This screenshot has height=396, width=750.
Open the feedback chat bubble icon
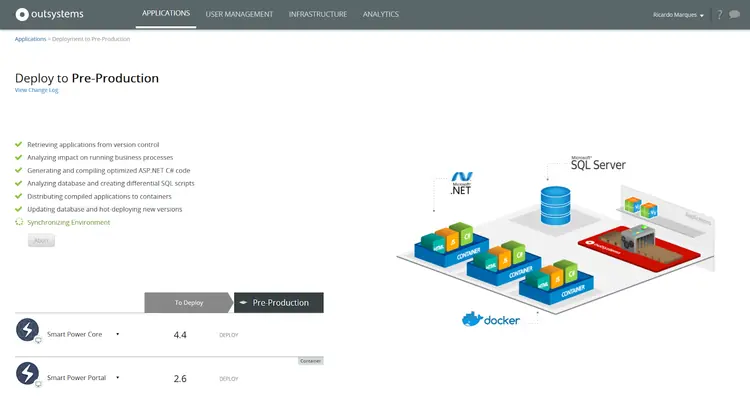[734, 14]
